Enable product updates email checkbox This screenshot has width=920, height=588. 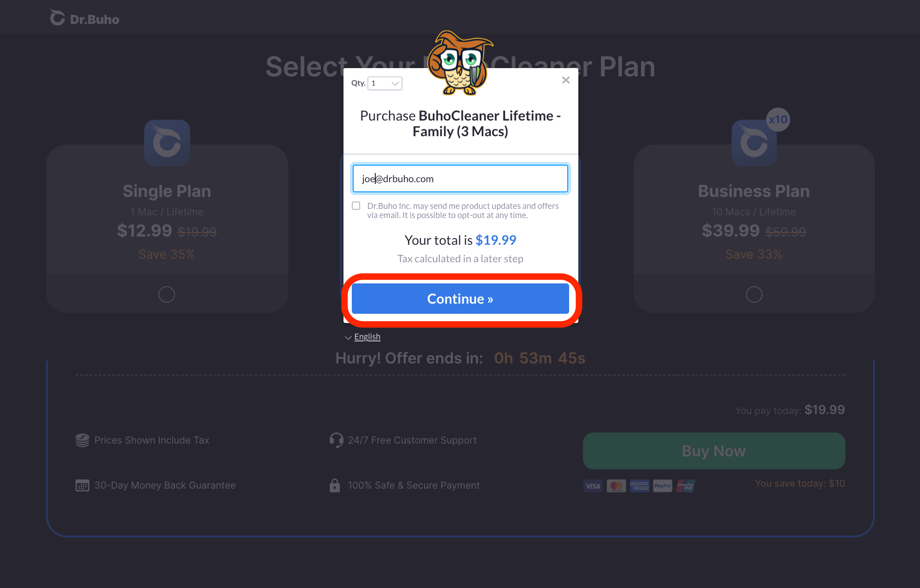click(356, 206)
